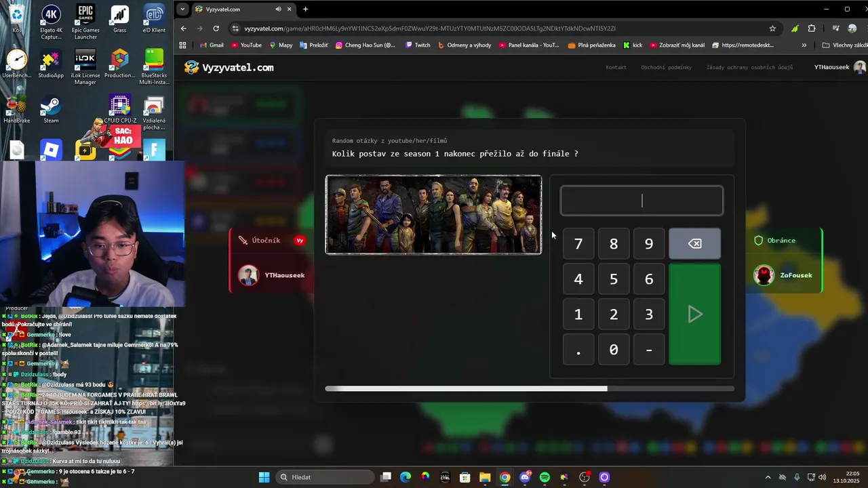Click number 3 on keypad

tap(649, 314)
